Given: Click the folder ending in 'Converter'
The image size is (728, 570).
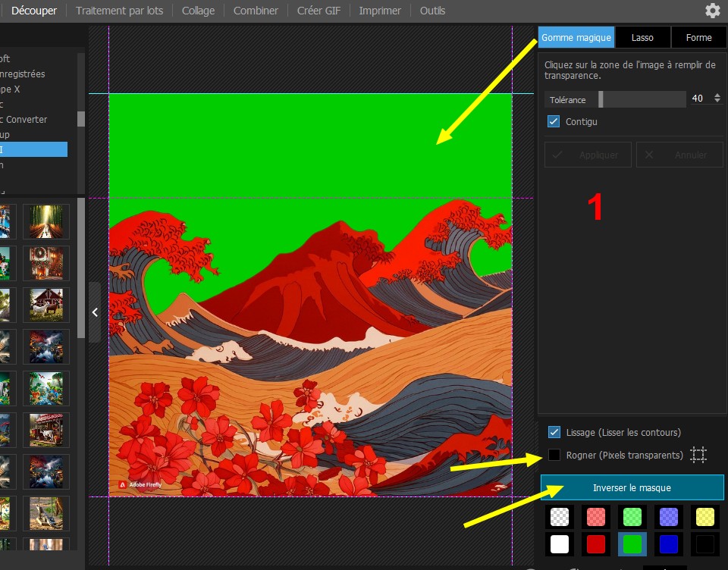Looking at the screenshot, I should point(24,119).
